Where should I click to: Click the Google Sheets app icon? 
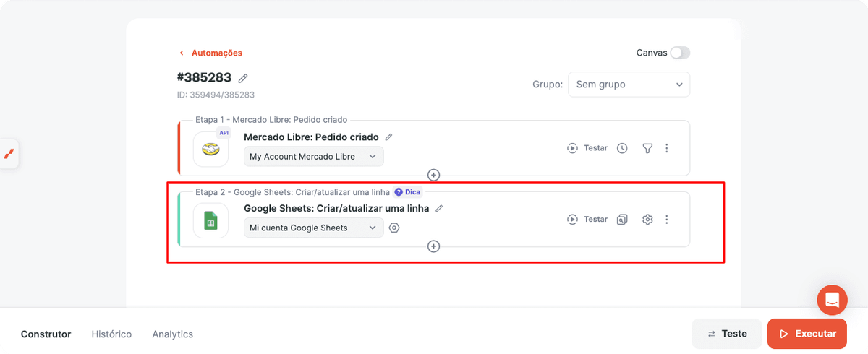pos(210,220)
